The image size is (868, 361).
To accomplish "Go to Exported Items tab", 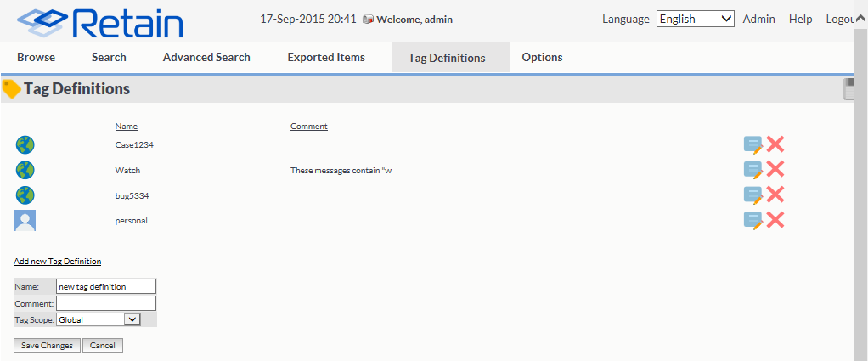I will coord(326,57).
